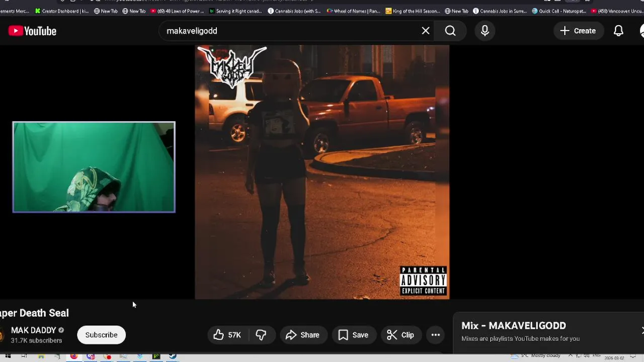This screenshot has width=644, height=362.
Task: Open more actions three-dot menu
Action: [436, 335]
